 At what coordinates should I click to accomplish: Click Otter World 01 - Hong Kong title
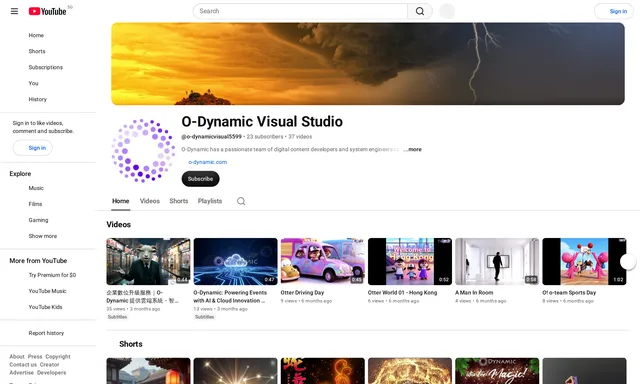coord(402,293)
